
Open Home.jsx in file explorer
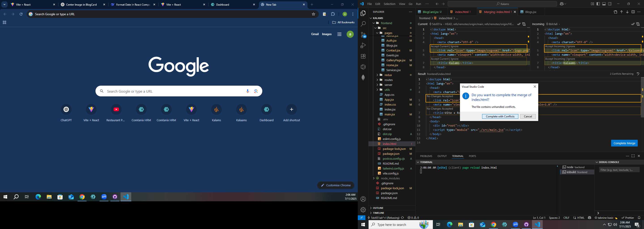click(x=392, y=65)
